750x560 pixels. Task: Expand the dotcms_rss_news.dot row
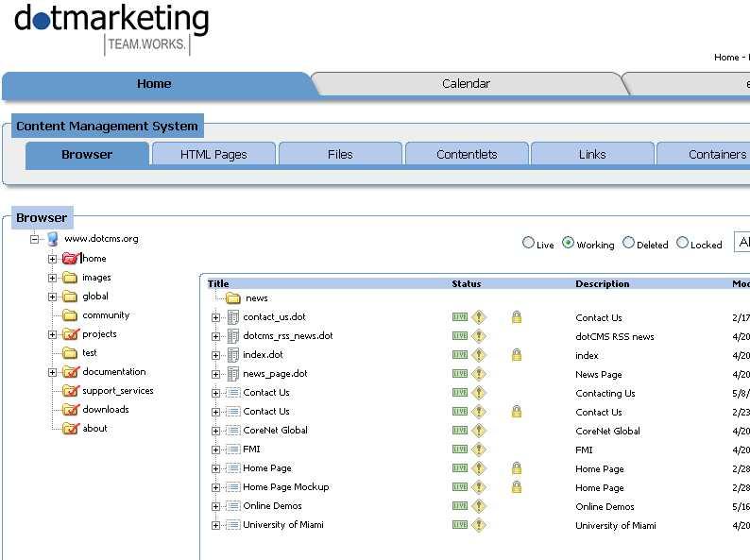click(x=215, y=336)
